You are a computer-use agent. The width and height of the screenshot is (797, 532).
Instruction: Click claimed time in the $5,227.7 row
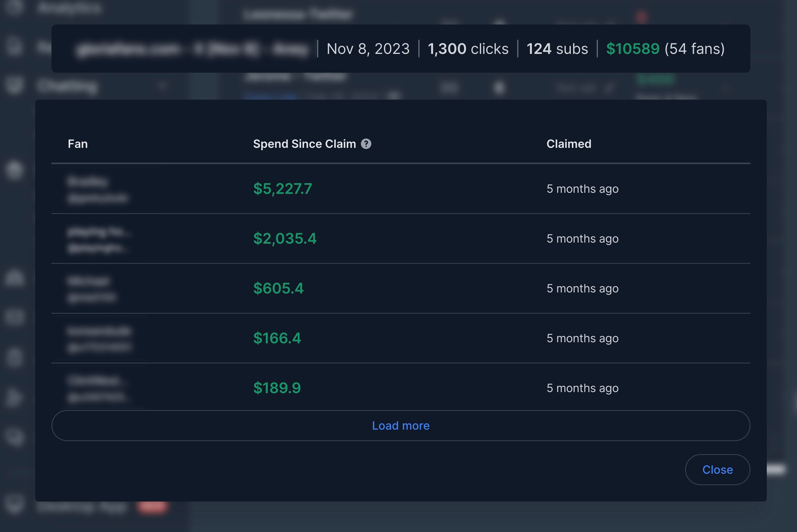(582, 189)
